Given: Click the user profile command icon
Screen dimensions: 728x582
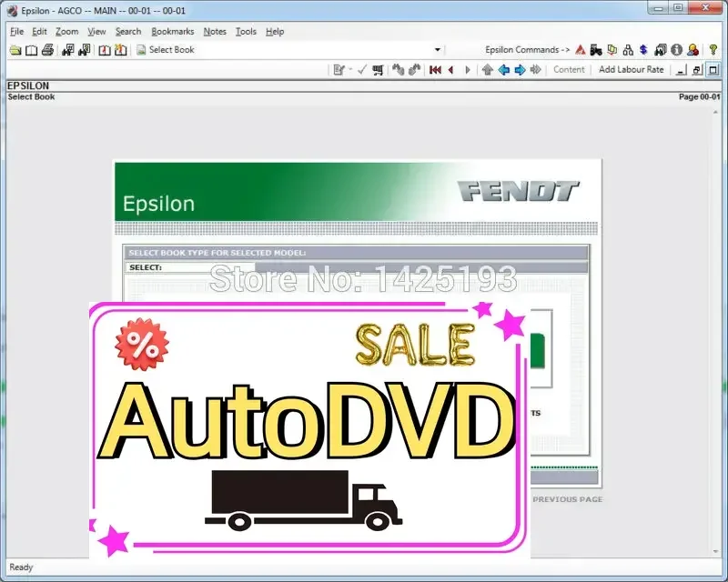Looking at the screenshot, I should 693,50.
